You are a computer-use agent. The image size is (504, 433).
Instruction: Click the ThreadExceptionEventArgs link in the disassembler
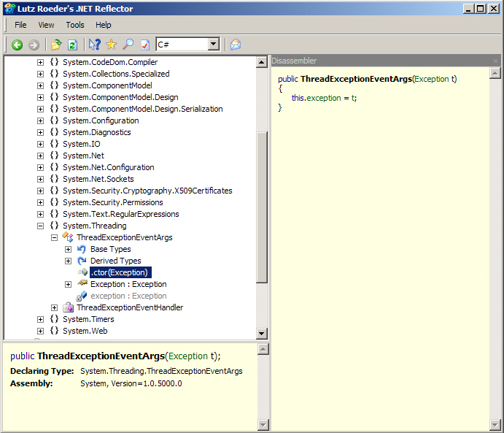(x=355, y=78)
